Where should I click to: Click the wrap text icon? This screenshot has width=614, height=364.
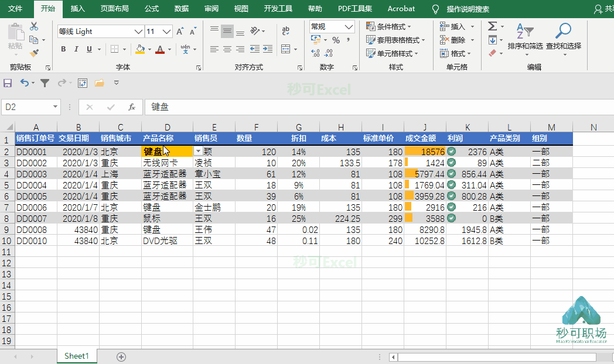[x=286, y=31]
